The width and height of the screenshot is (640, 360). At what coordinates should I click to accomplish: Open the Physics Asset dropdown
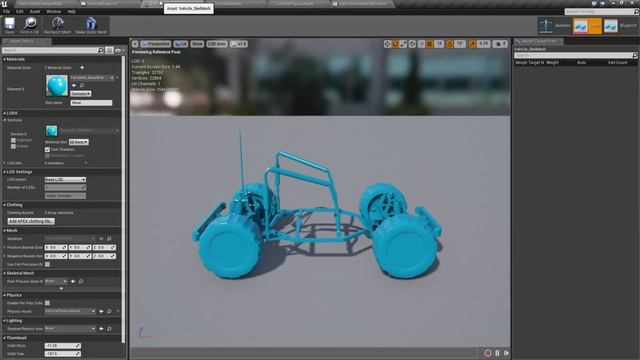coord(70,311)
